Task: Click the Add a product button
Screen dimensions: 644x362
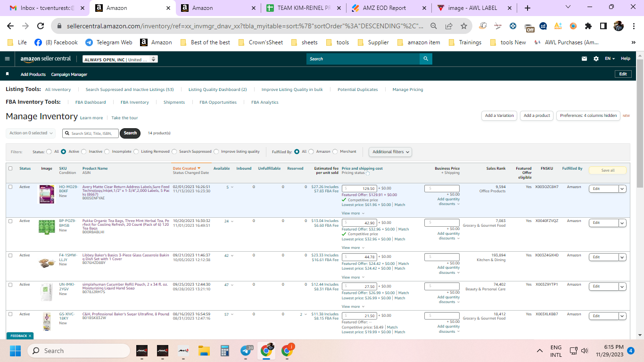Action: click(x=537, y=115)
